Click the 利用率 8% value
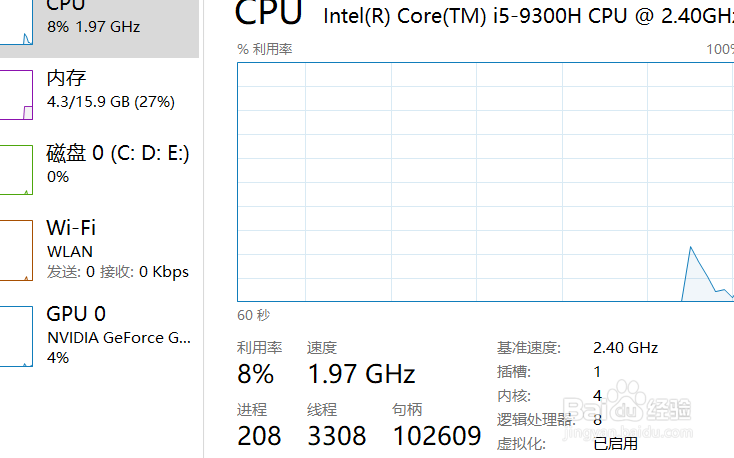 (x=255, y=374)
